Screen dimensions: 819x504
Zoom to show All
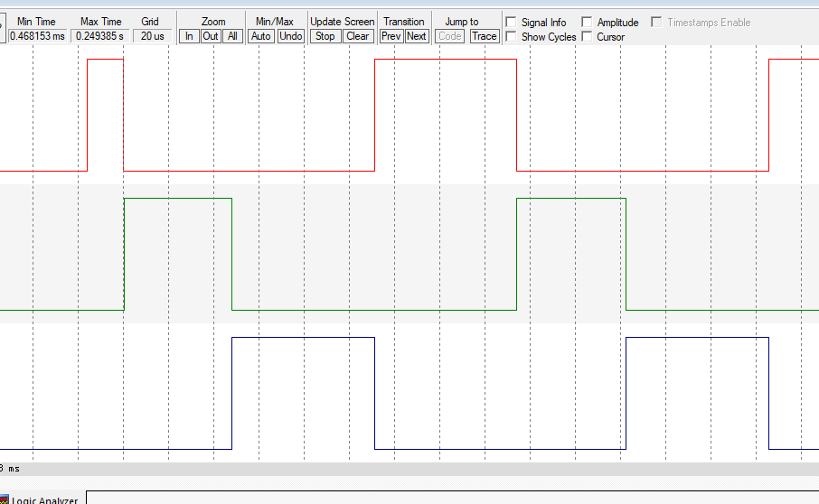click(x=232, y=36)
